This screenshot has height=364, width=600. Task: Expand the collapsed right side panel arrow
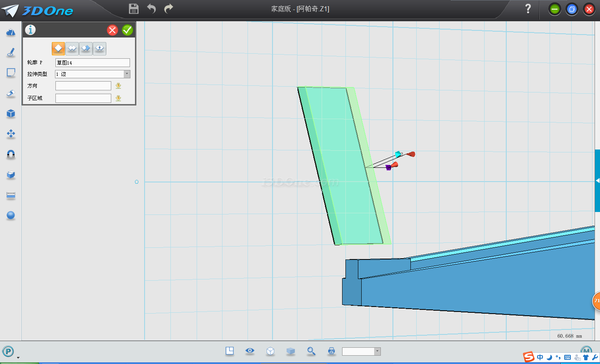597,181
